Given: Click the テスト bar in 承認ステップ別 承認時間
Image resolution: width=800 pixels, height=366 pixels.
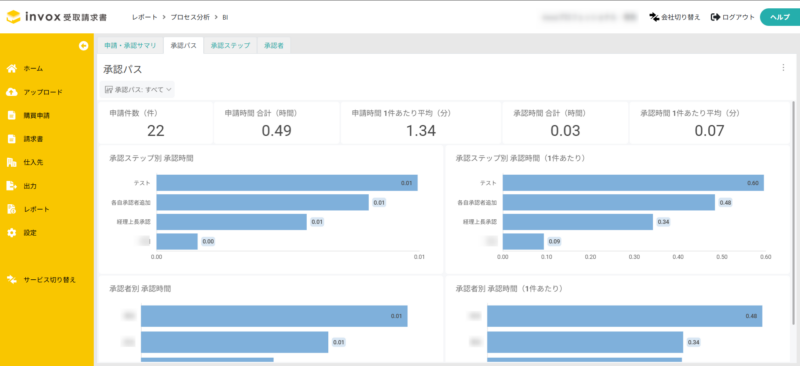Looking at the screenshot, I should (x=287, y=183).
